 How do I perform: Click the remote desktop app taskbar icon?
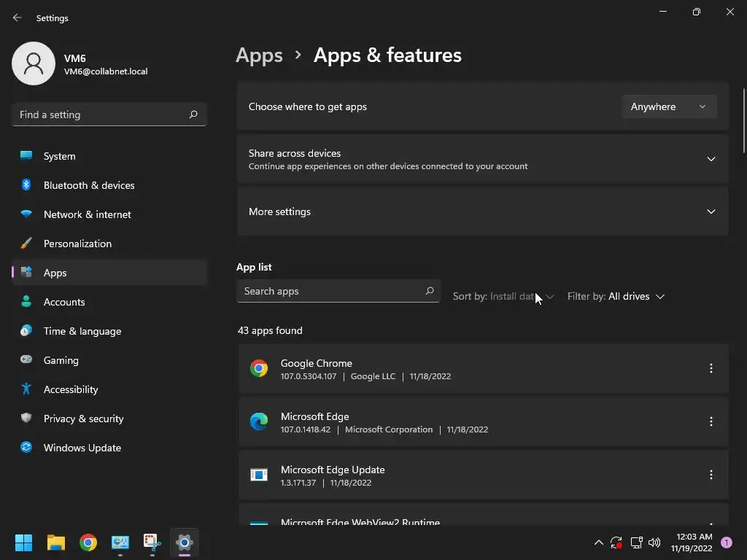pos(120,542)
